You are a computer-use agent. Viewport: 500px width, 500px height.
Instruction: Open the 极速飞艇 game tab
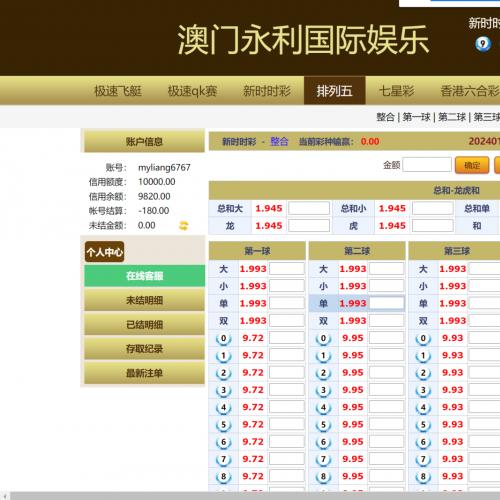click(118, 91)
